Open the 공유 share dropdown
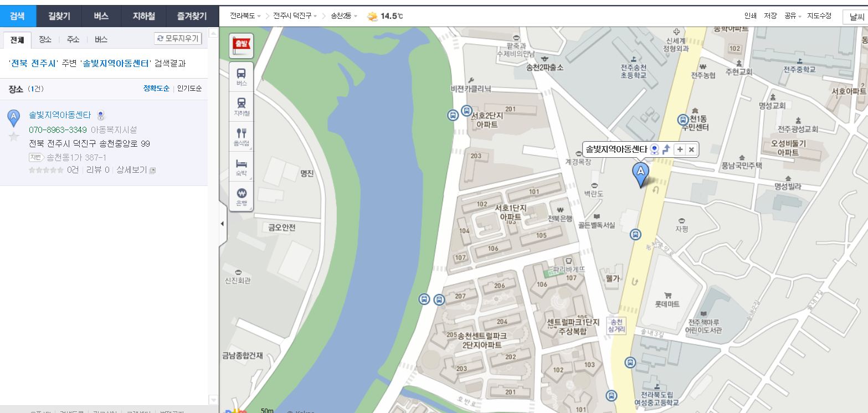 click(793, 16)
